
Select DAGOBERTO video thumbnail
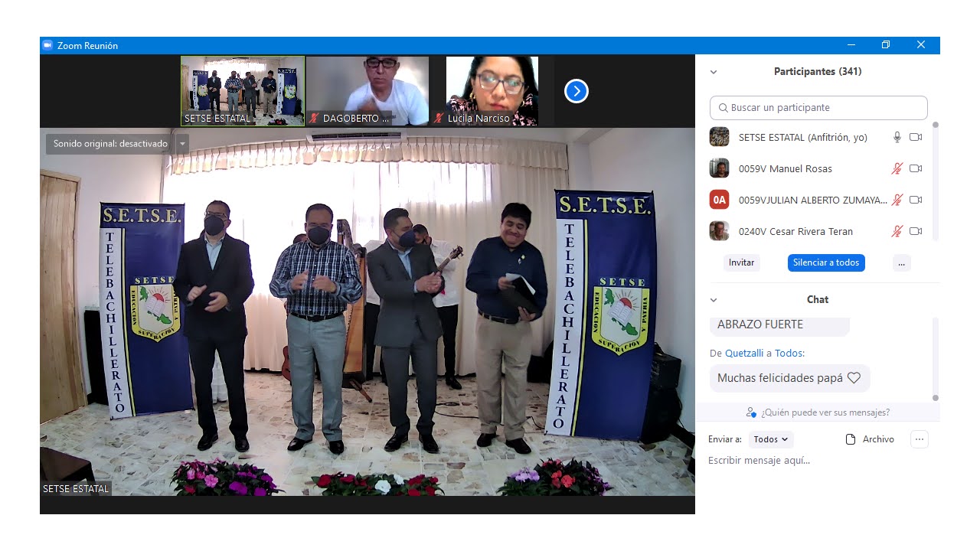367,91
